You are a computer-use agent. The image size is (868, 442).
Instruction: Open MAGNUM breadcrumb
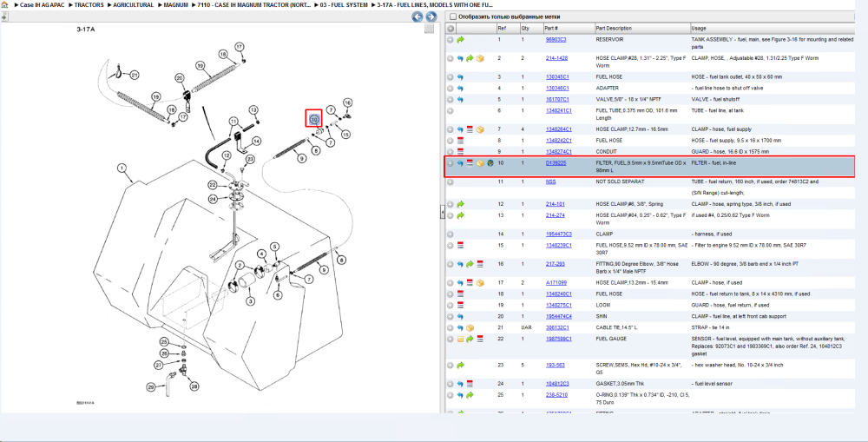176,5
